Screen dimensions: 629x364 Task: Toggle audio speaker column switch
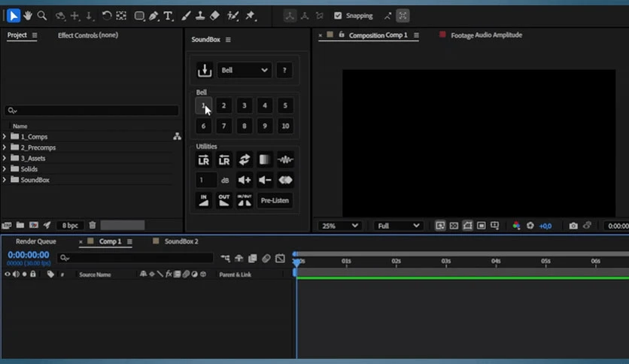pyautogui.click(x=16, y=275)
